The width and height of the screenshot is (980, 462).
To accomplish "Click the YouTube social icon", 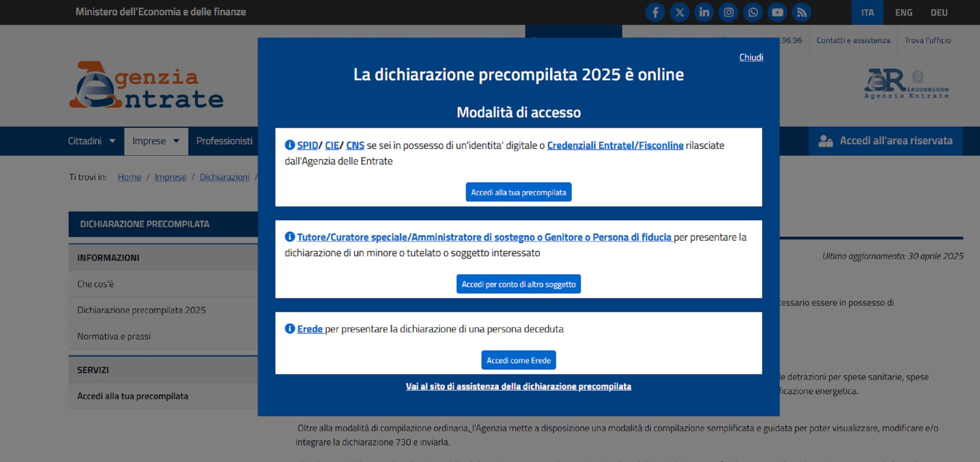I will click(777, 12).
